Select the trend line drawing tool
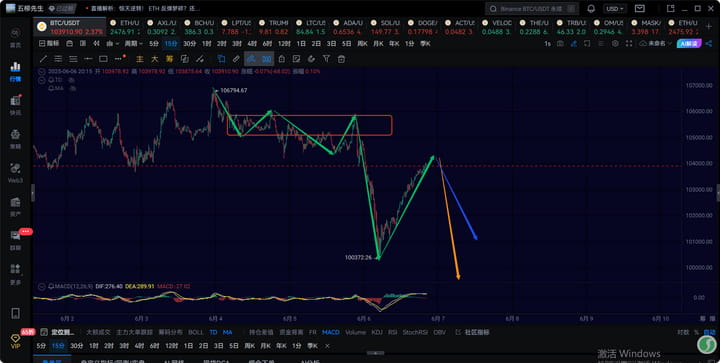The width and height of the screenshot is (720, 363). pyautogui.click(x=43, y=59)
